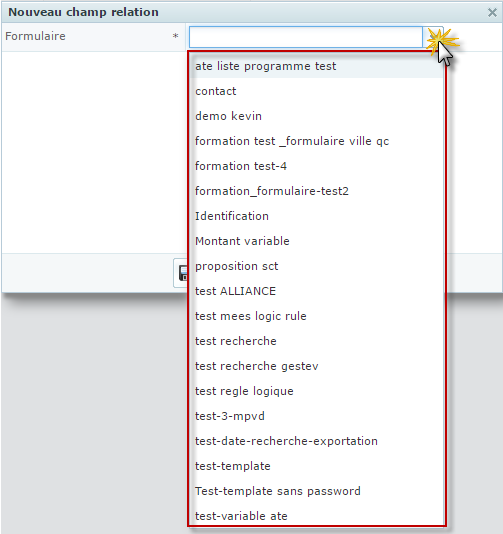Select 'Identification' from dropdown list
503x534 pixels.
tap(316, 216)
